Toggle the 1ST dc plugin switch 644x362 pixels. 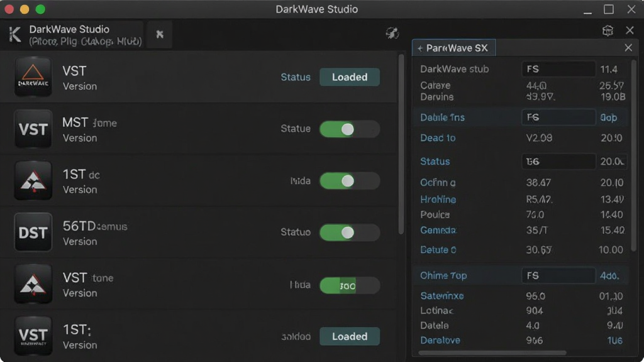(x=350, y=181)
